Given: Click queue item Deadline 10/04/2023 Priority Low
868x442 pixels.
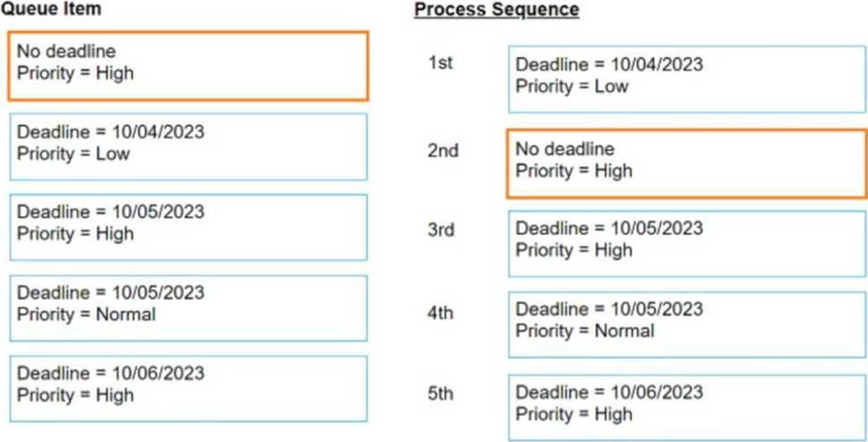Looking at the screenshot, I should tap(188, 146).
